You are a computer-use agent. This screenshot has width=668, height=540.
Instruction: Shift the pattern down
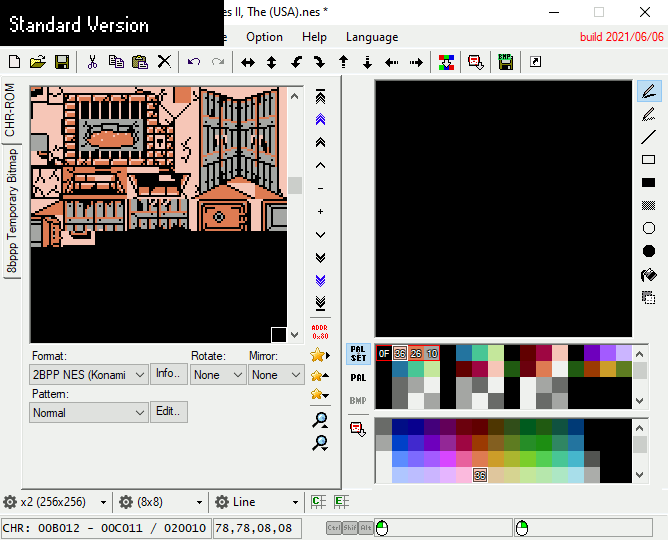point(367,63)
